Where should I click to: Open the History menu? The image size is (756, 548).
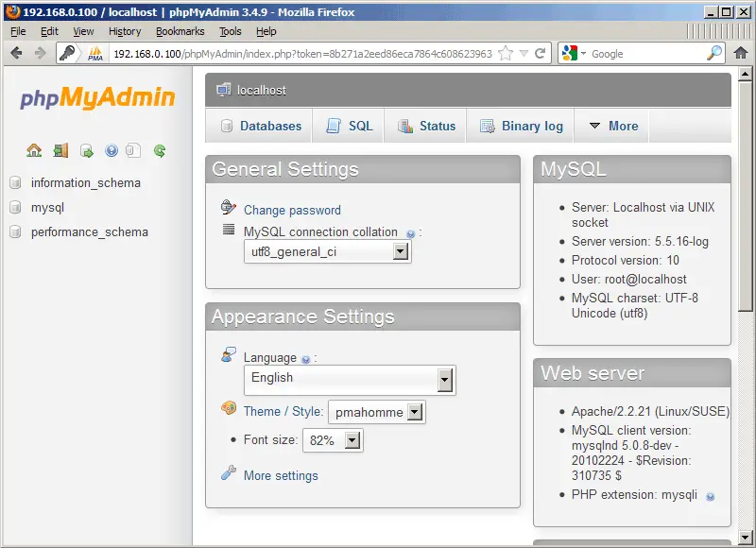tap(125, 31)
